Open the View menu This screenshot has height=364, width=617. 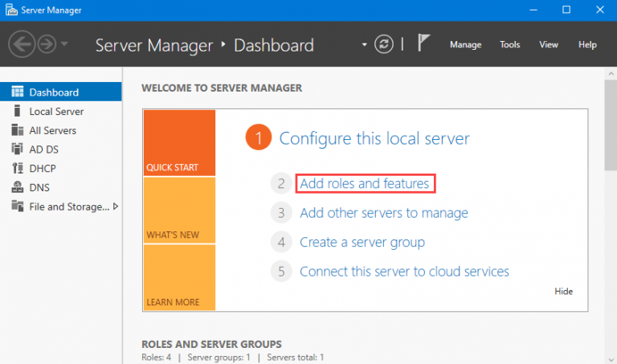(x=549, y=45)
